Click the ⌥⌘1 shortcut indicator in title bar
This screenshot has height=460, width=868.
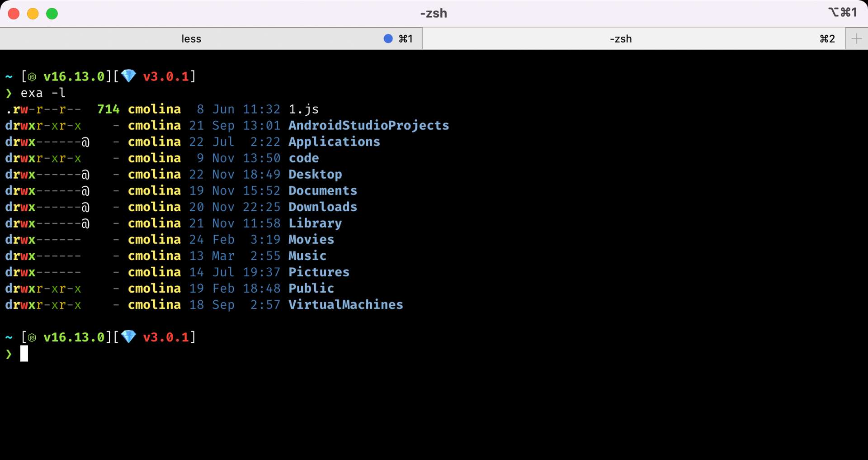pos(842,13)
